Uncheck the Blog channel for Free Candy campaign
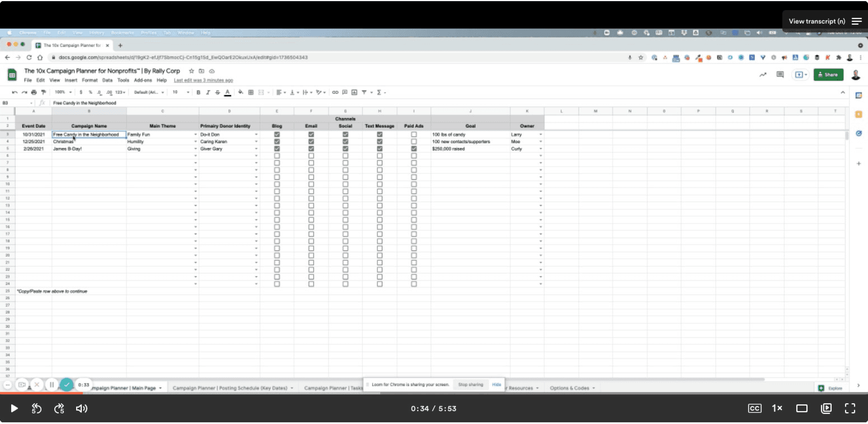 click(277, 134)
